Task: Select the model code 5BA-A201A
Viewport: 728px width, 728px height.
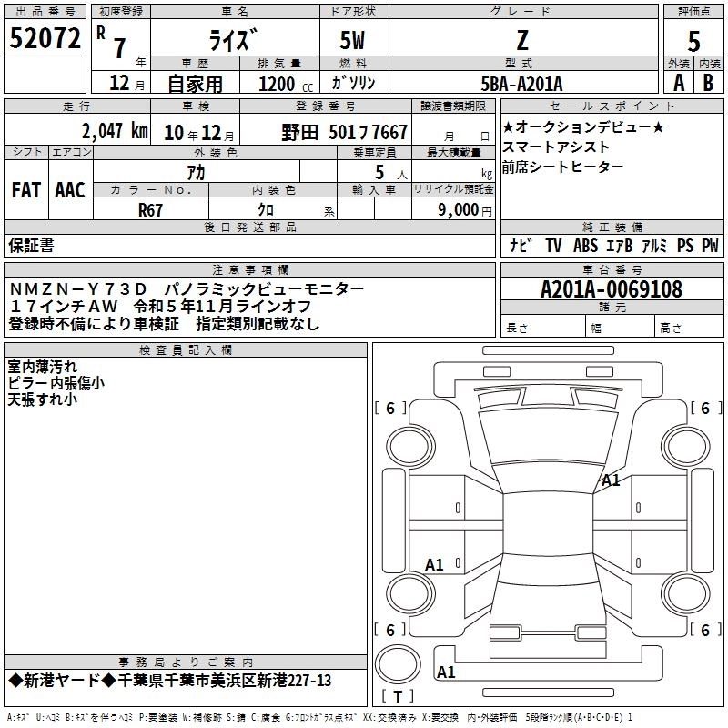Action: (x=521, y=83)
